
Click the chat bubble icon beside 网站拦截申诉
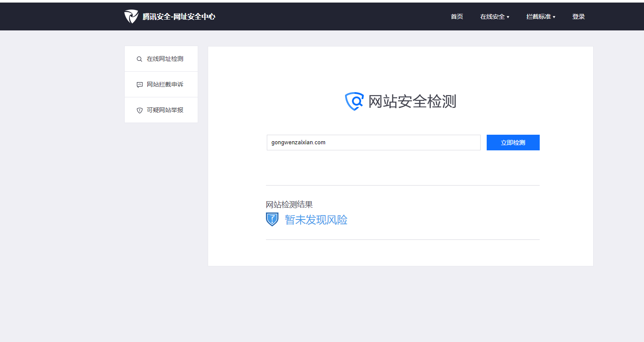[139, 85]
